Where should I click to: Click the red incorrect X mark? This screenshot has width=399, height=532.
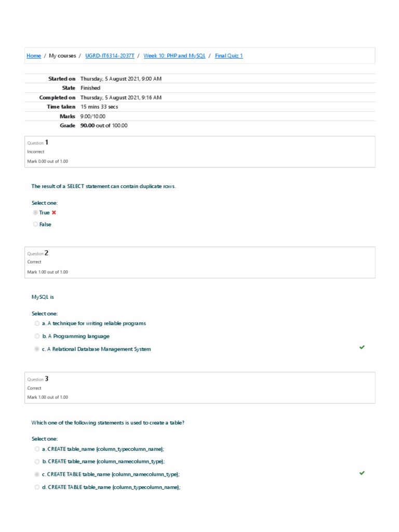tap(54, 213)
